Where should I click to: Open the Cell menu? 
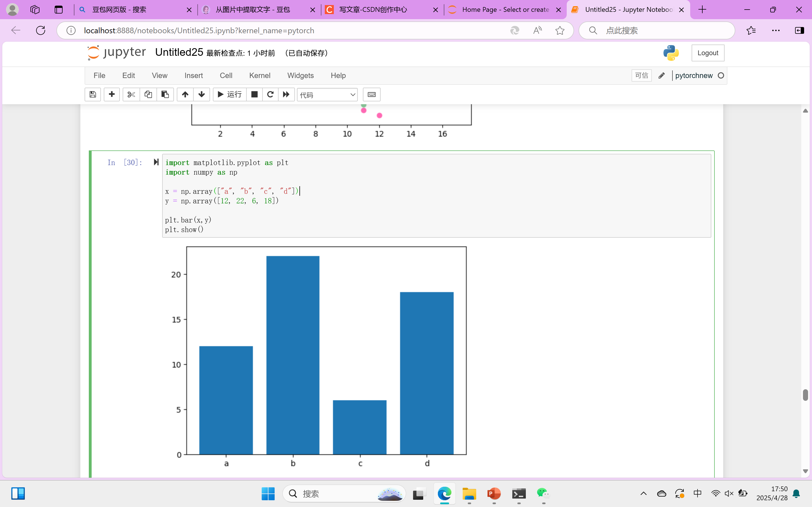[226, 75]
